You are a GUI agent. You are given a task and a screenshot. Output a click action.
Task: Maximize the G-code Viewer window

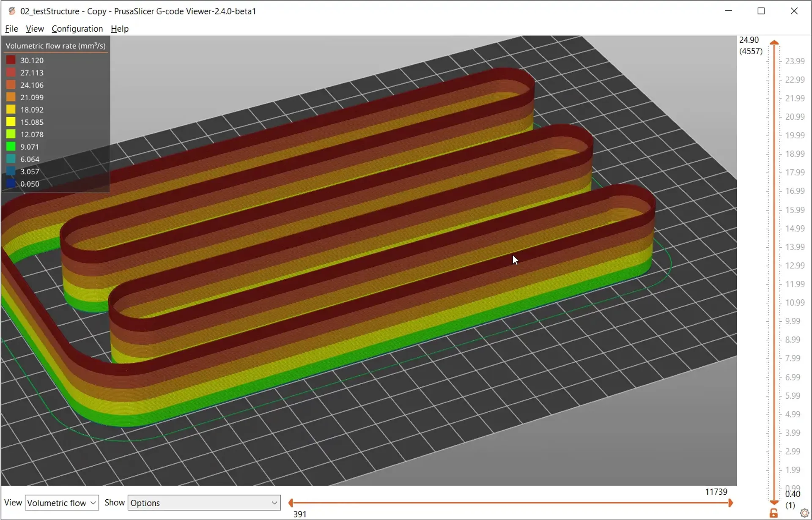coord(761,11)
